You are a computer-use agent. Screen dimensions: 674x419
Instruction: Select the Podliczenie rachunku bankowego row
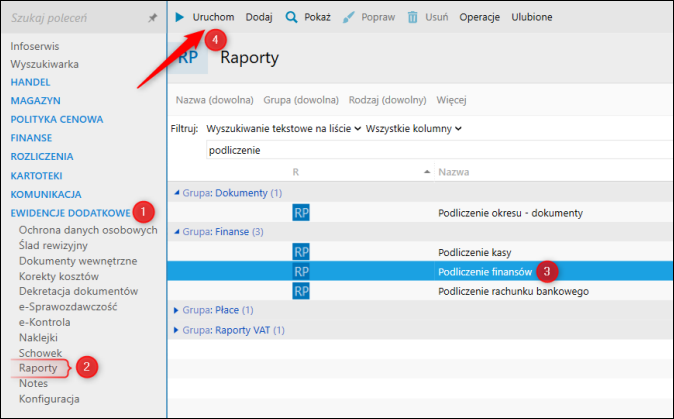tap(420, 291)
